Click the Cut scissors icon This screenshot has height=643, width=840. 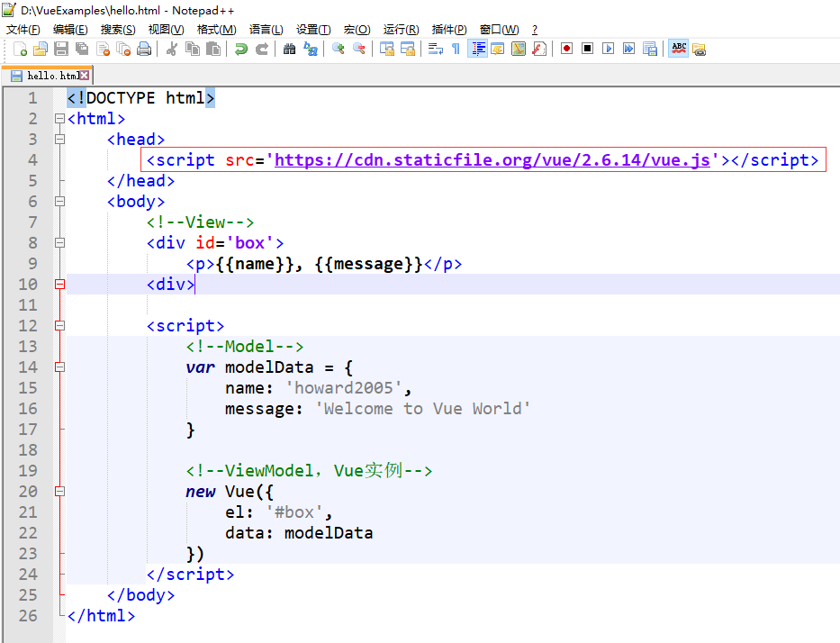pyautogui.click(x=171, y=50)
